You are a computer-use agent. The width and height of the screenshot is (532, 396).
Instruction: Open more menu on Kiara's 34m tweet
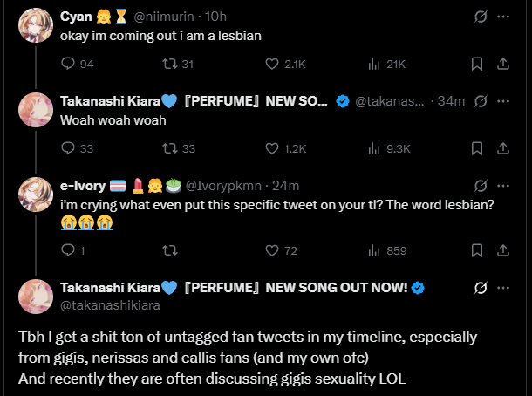503,101
